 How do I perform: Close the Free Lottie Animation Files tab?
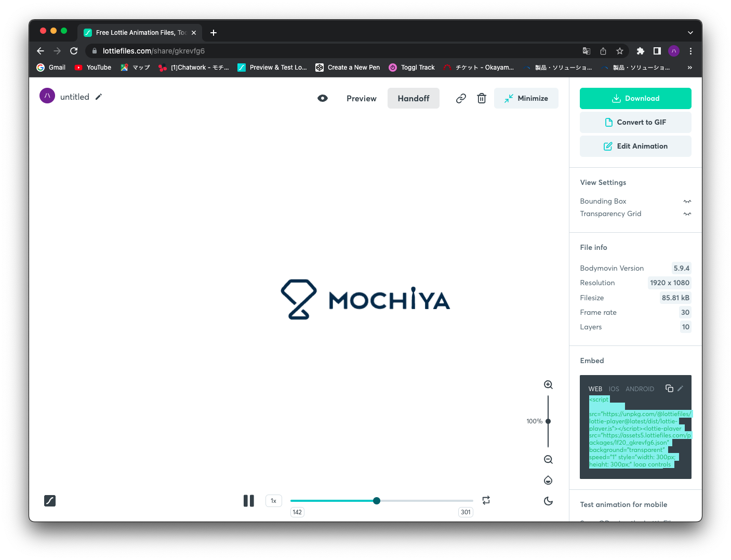tap(194, 33)
